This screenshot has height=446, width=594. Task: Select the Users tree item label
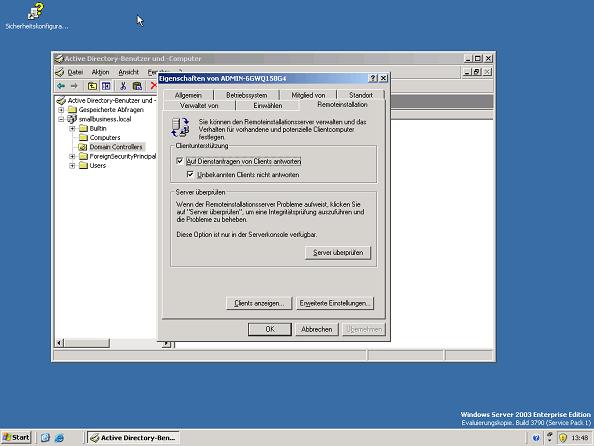click(98, 166)
